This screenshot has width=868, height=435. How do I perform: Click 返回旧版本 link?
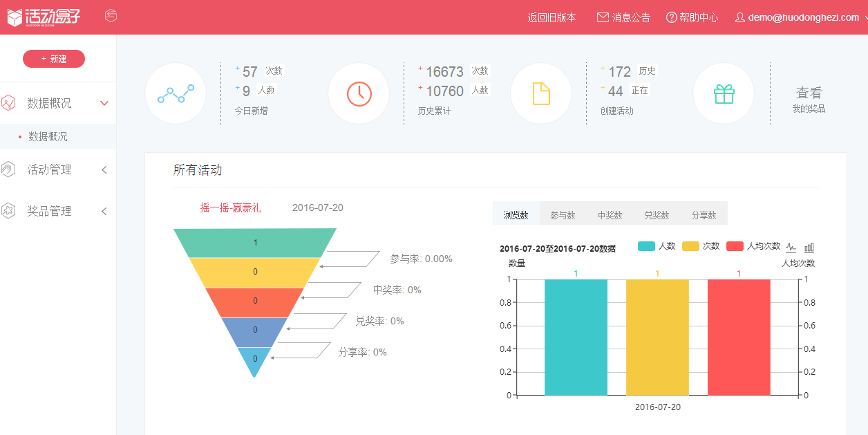pyautogui.click(x=551, y=17)
